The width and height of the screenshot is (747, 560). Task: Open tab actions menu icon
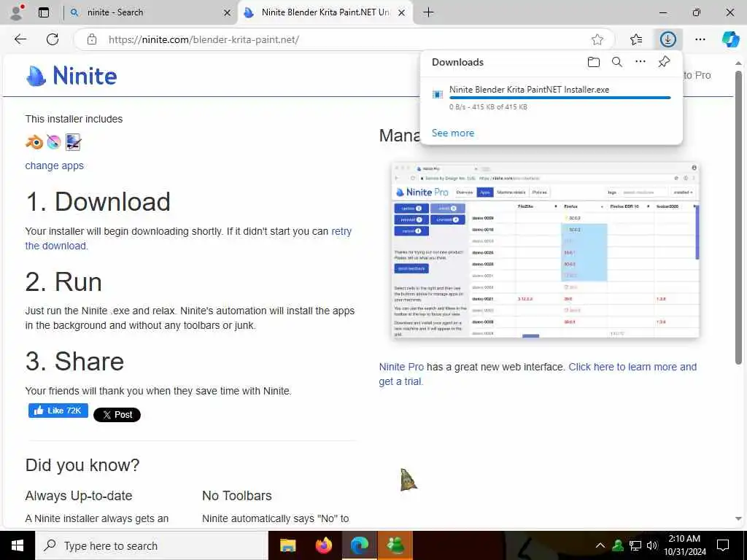pos(44,12)
